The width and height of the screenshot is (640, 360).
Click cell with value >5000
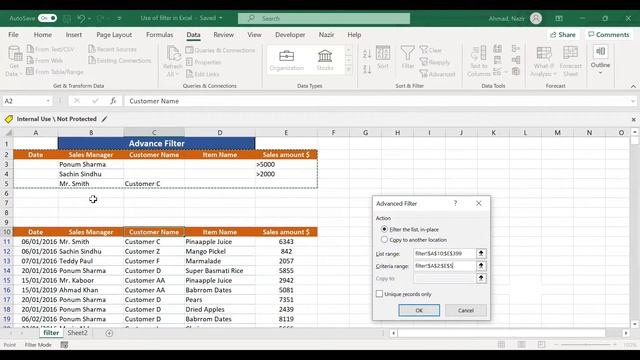[286, 164]
